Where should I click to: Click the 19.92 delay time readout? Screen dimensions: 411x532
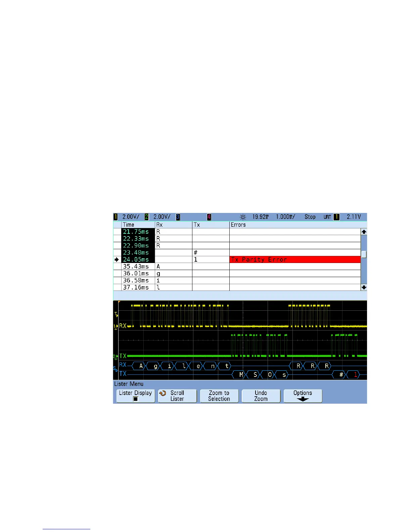pyautogui.click(x=261, y=217)
